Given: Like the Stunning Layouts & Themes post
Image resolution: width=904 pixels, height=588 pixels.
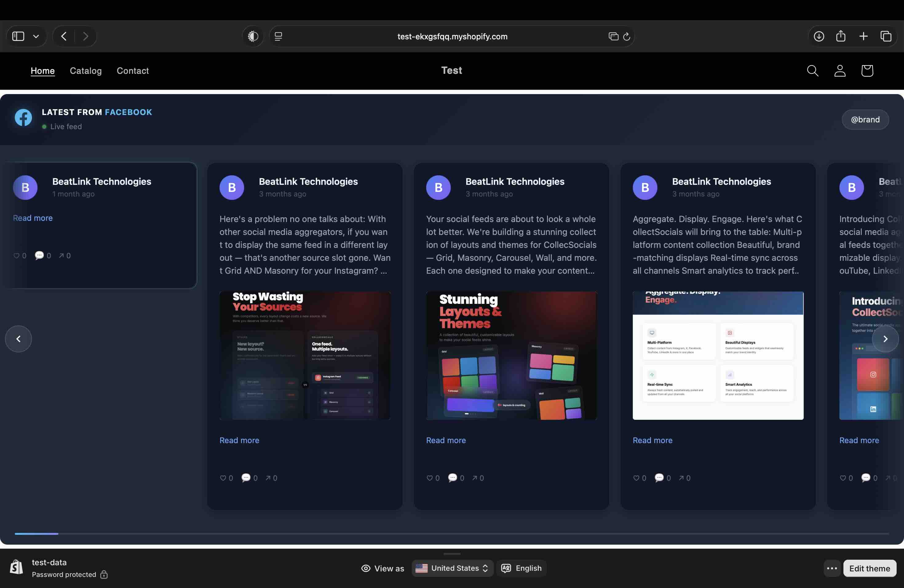Looking at the screenshot, I should (430, 478).
